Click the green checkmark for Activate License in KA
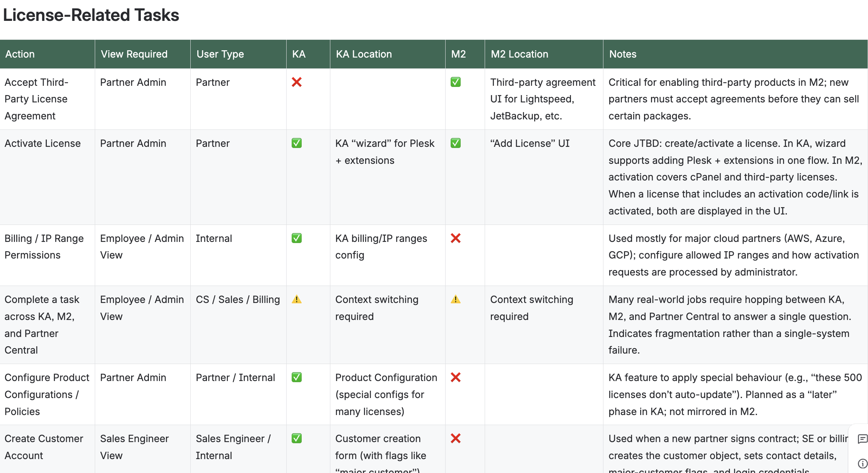The height and width of the screenshot is (473, 868). (x=296, y=143)
